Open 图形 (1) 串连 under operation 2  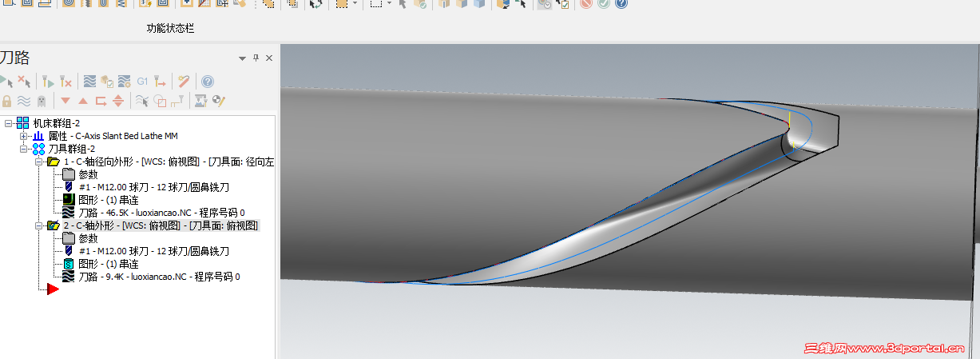coord(109,265)
